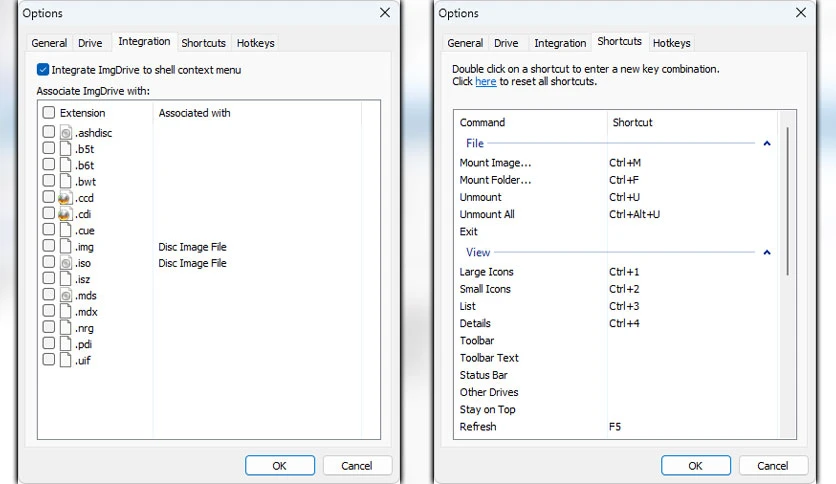The width and height of the screenshot is (836, 484).
Task: Click the .mdx file icon
Action: (66, 311)
